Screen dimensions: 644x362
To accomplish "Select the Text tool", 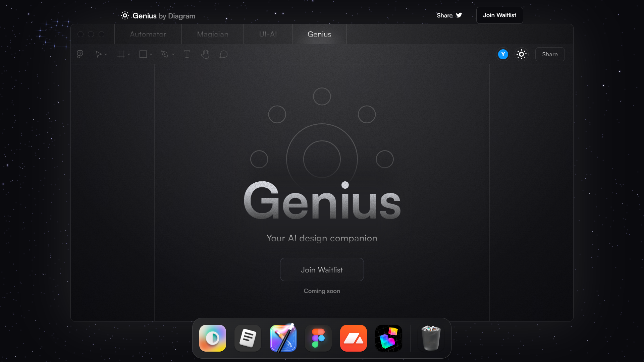I will tap(187, 54).
